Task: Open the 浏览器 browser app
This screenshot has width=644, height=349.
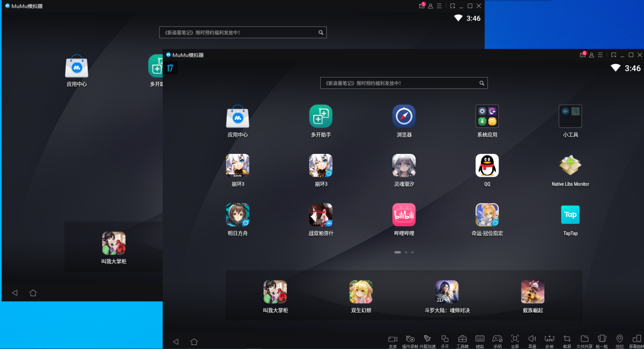Action: [x=404, y=116]
